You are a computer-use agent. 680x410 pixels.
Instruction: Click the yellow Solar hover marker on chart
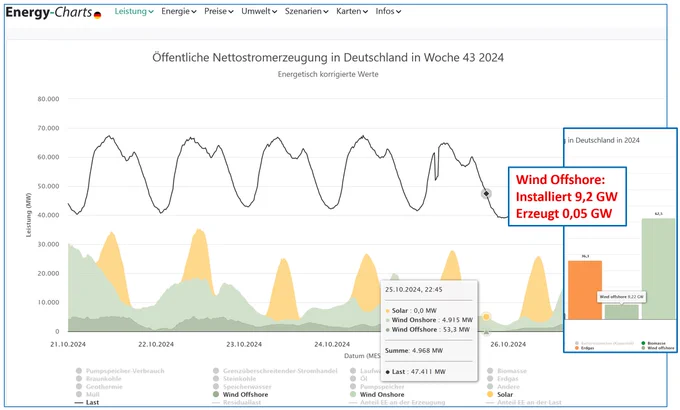coord(486,317)
